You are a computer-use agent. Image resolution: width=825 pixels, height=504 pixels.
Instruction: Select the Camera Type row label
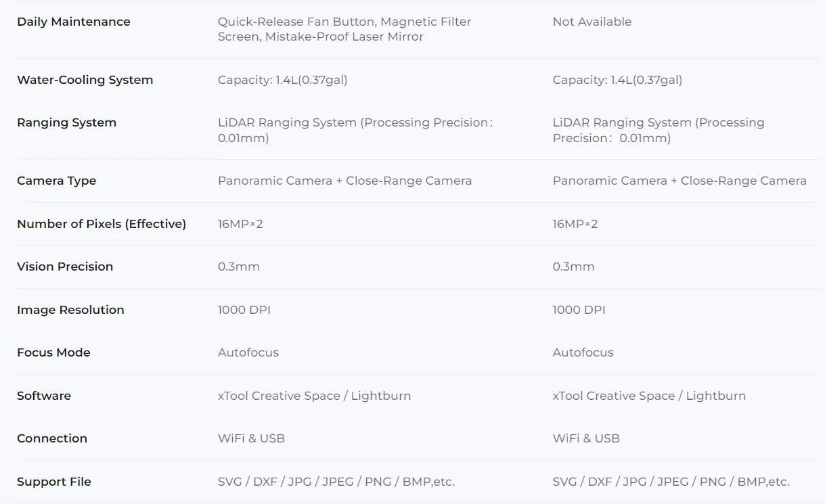(x=56, y=181)
